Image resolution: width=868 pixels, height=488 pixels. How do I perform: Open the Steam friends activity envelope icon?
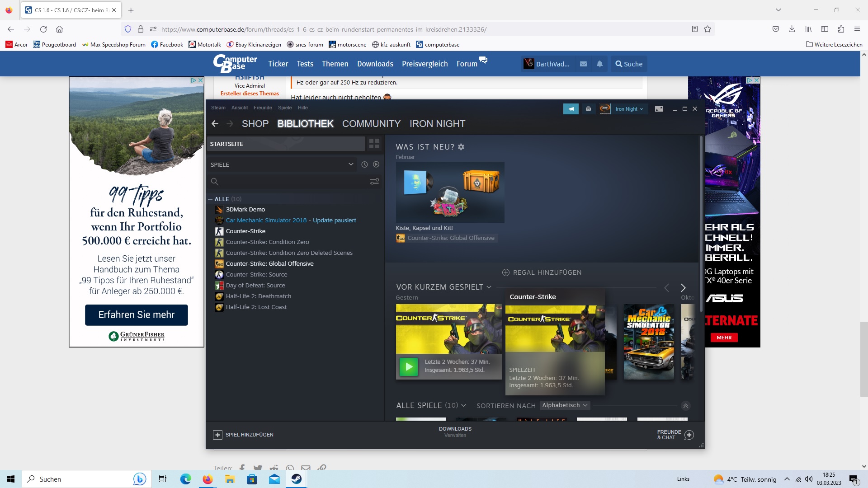click(588, 109)
